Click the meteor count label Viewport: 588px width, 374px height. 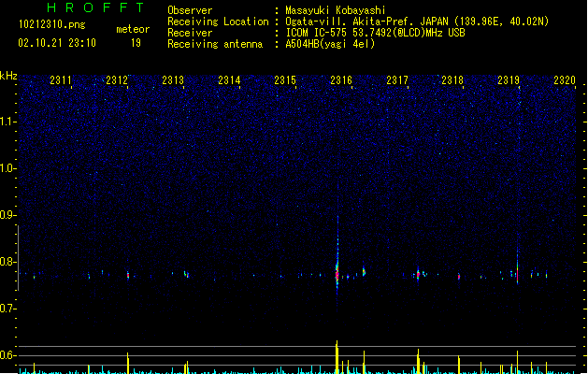[x=133, y=29]
